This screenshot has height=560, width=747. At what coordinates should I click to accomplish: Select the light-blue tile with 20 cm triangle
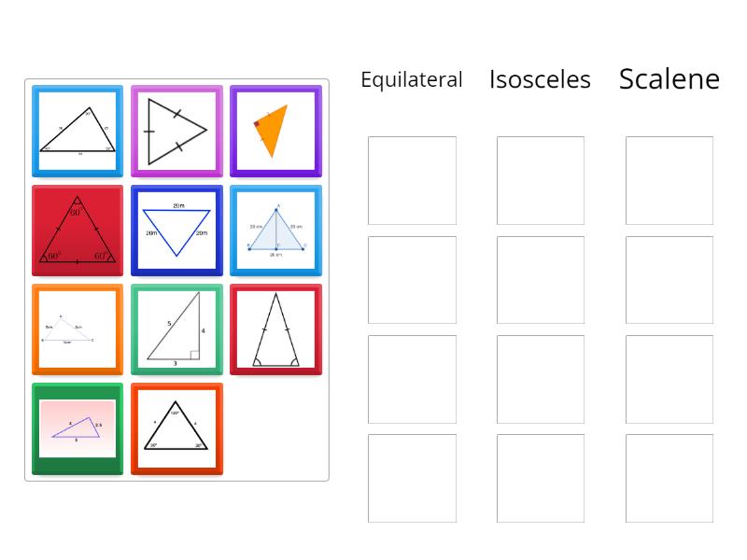[275, 230]
